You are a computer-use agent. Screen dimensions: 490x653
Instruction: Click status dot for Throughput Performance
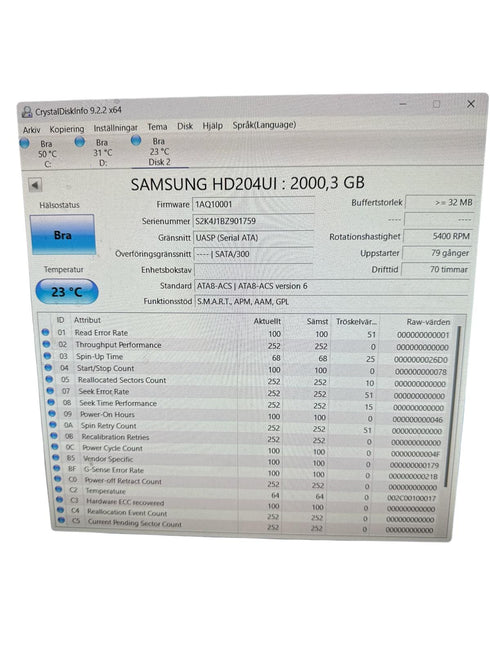[x=46, y=344]
